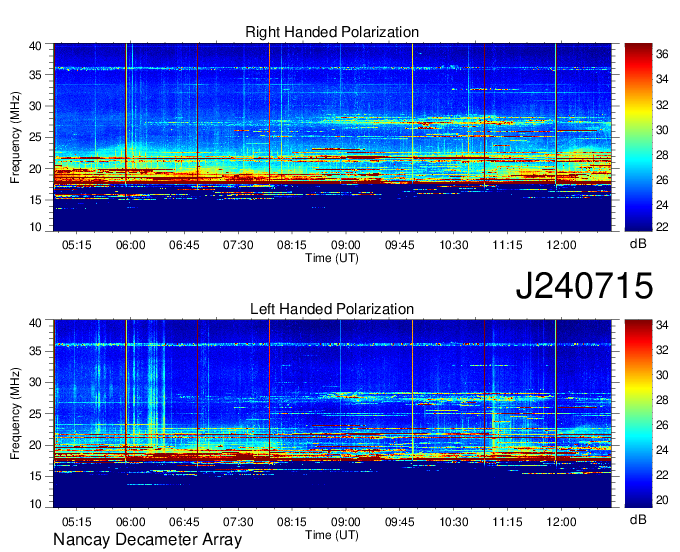
Task: Click the dB label under Left Handed colorbar
Action: click(638, 519)
